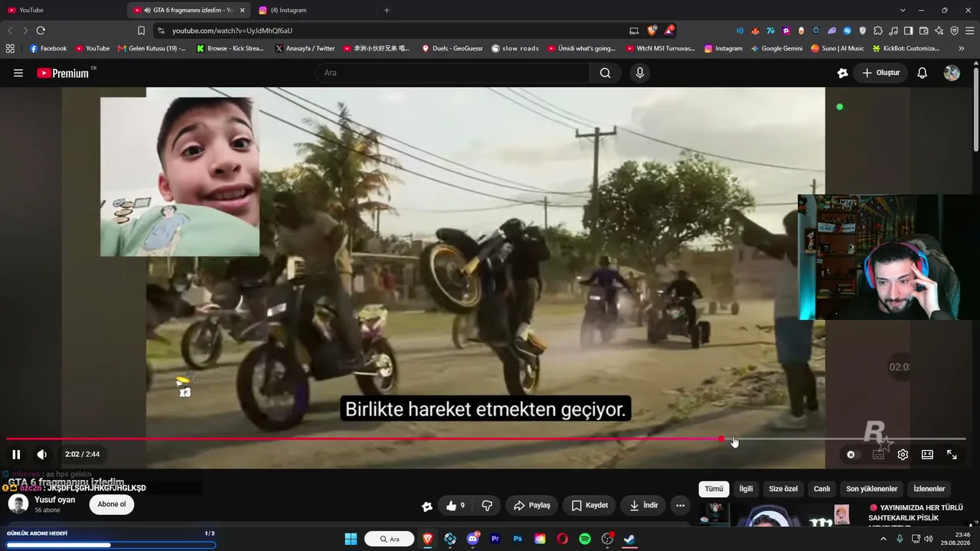Select the Tümü filter chip

[x=714, y=489]
